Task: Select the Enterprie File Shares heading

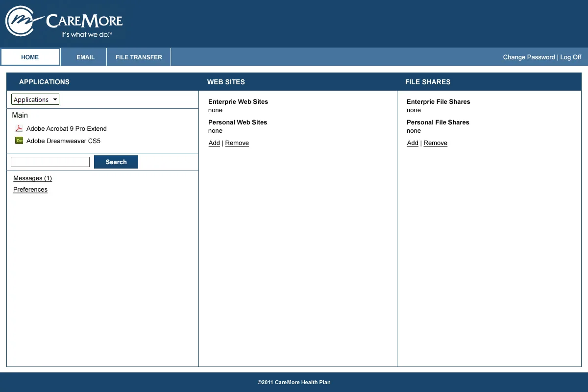Action: [x=439, y=102]
